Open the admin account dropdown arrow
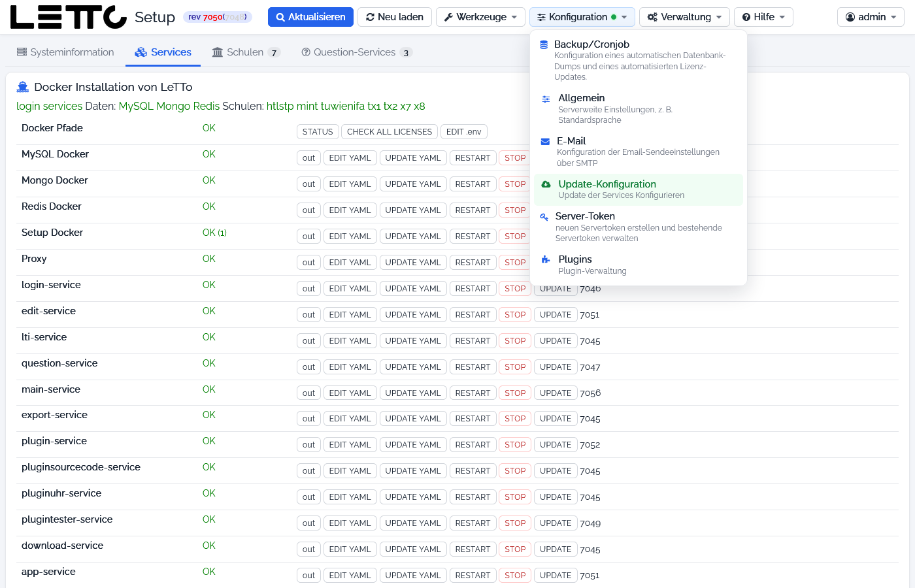The width and height of the screenshot is (915, 588). [x=893, y=17]
